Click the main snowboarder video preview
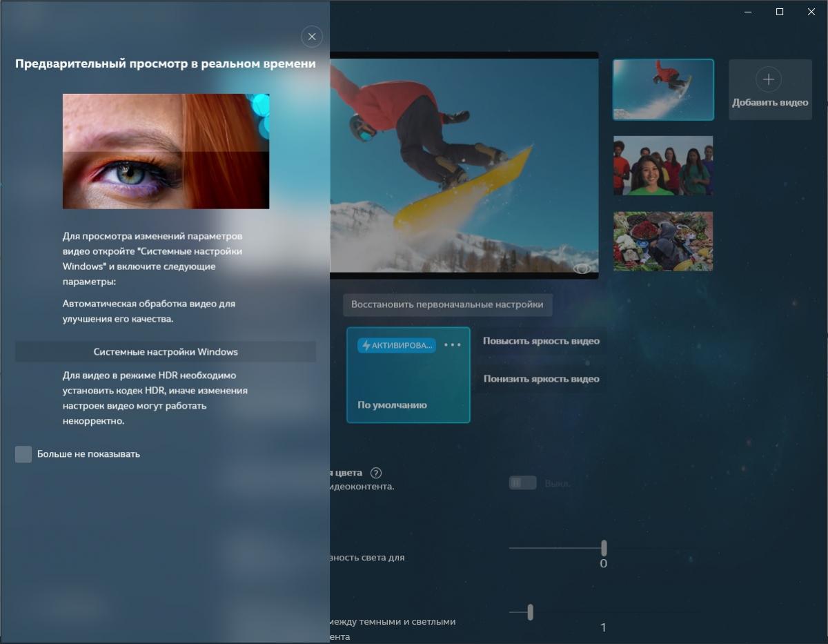Screen dimensions: 828x644 [x=464, y=166]
